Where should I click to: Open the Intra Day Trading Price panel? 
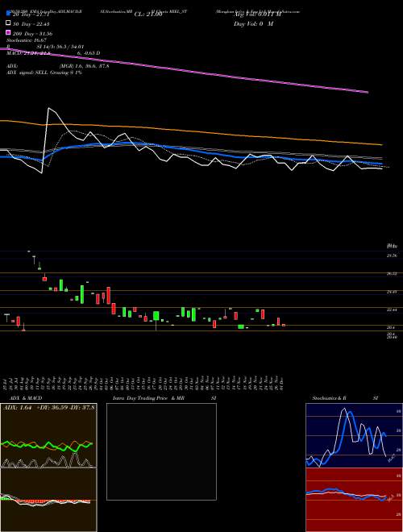coord(161,451)
